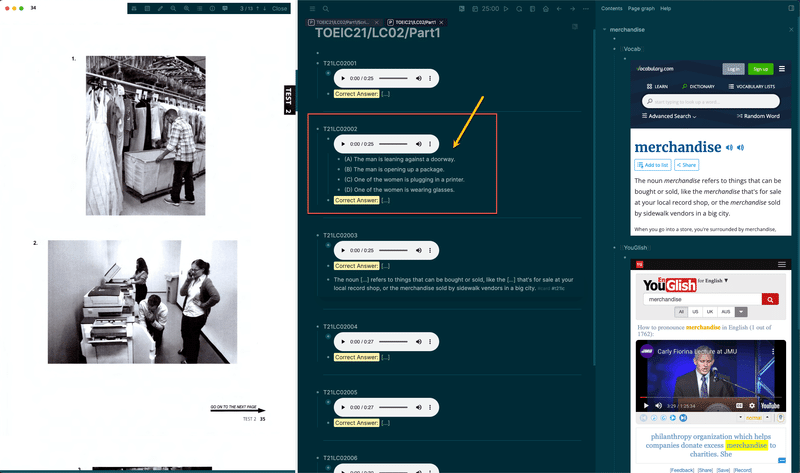The width and height of the screenshot is (800, 473).
Task: Select the US accent filter on YouGlish
Action: point(695,312)
